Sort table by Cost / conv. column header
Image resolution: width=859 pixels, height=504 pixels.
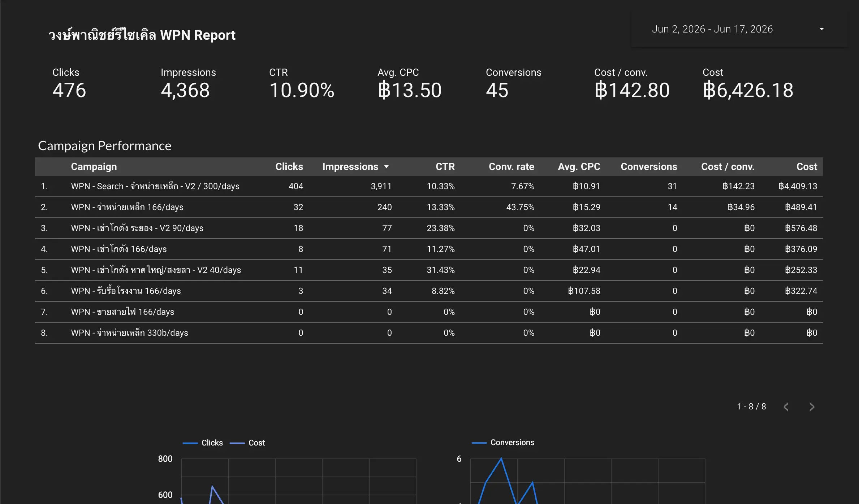tap(728, 167)
